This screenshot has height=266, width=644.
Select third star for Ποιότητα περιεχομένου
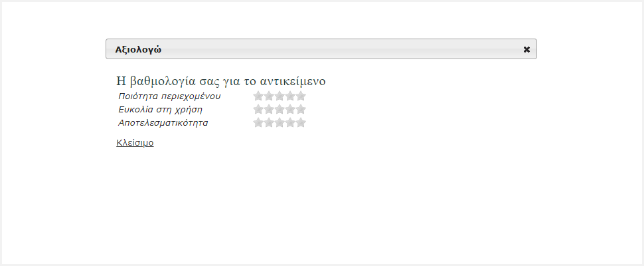[280, 96]
